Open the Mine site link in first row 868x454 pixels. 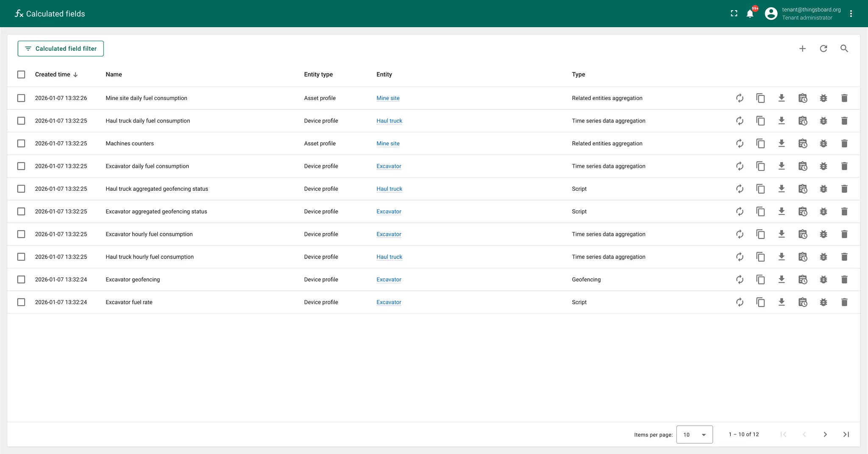(388, 98)
